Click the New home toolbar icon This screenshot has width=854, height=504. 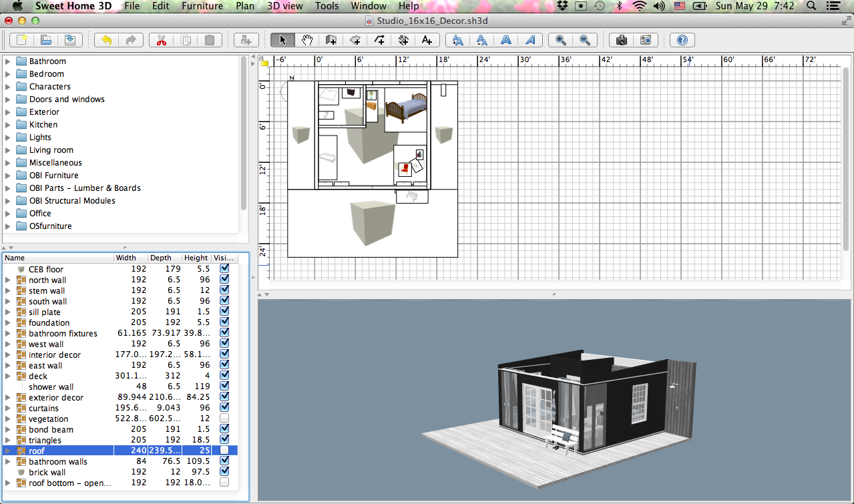pos(22,40)
